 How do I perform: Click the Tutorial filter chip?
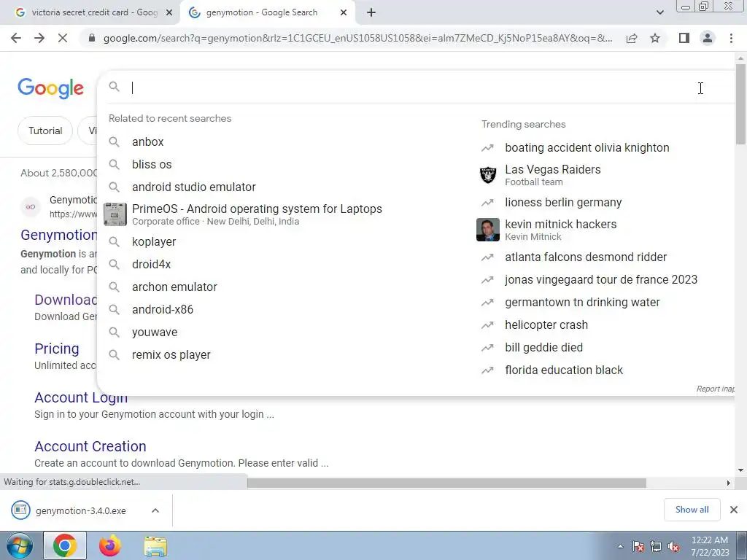coord(44,131)
